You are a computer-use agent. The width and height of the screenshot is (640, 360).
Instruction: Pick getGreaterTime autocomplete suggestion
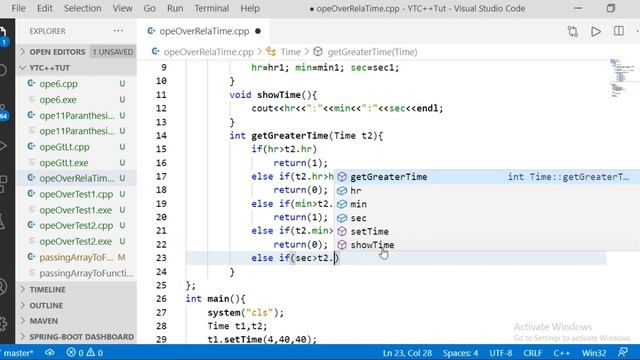pyautogui.click(x=487, y=177)
